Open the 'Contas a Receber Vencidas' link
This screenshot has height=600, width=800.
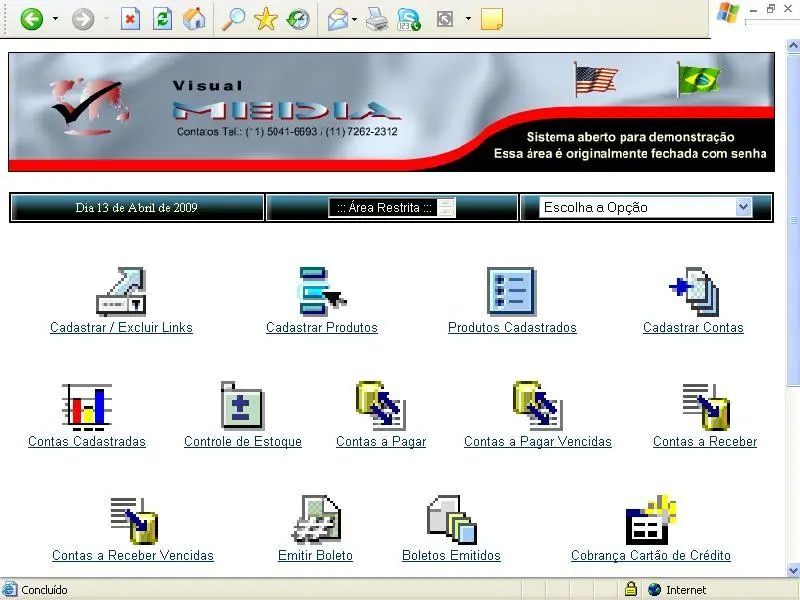pyautogui.click(x=133, y=556)
